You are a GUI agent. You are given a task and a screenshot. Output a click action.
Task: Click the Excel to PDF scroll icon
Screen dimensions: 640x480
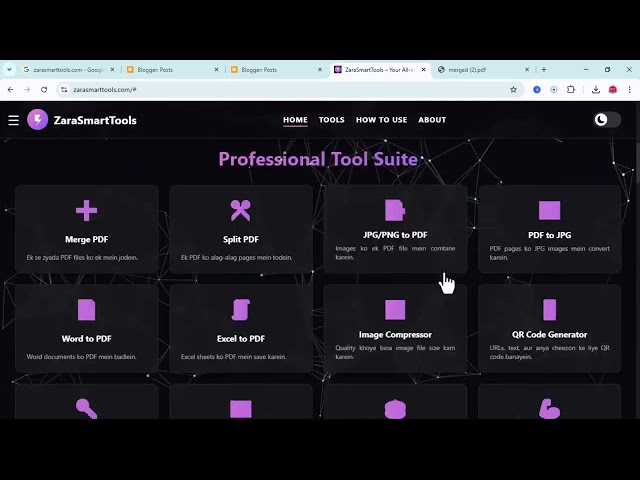click(x=241, y=310)
